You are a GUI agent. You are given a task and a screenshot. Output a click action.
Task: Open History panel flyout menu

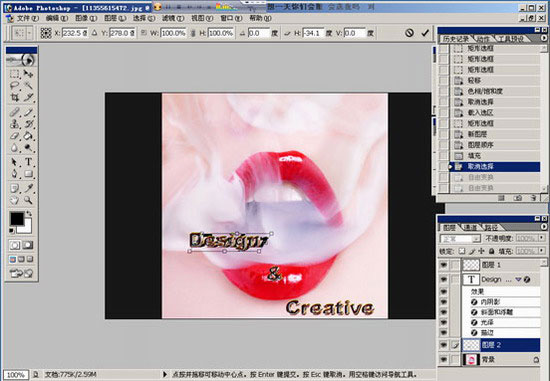click(544, 38)
